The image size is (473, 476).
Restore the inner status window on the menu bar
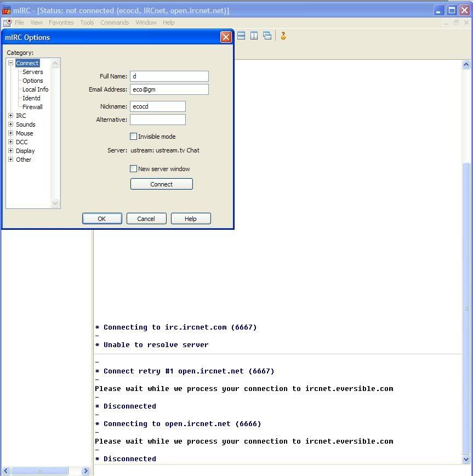(x=456, y=23)
